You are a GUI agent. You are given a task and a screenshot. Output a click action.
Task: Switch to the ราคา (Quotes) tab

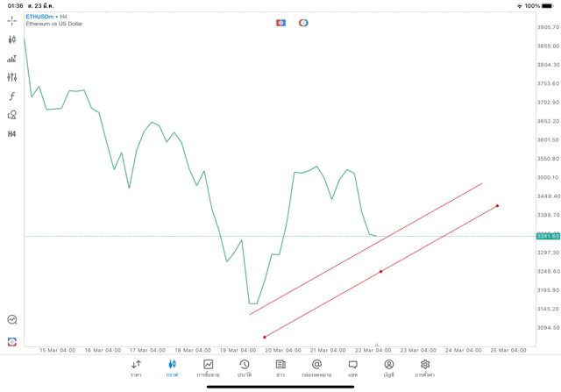[x=136, y=367]
